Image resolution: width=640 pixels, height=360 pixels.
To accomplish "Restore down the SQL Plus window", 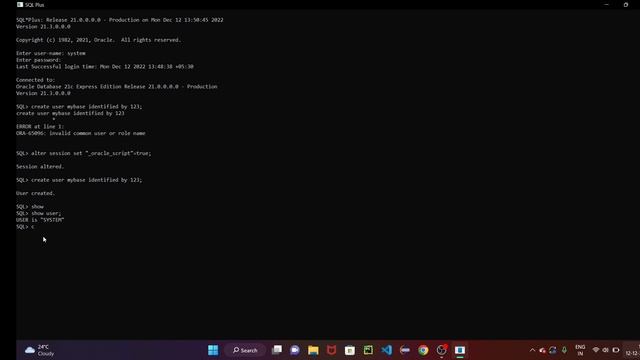I will pyautogui.click(x=626, y=4).
